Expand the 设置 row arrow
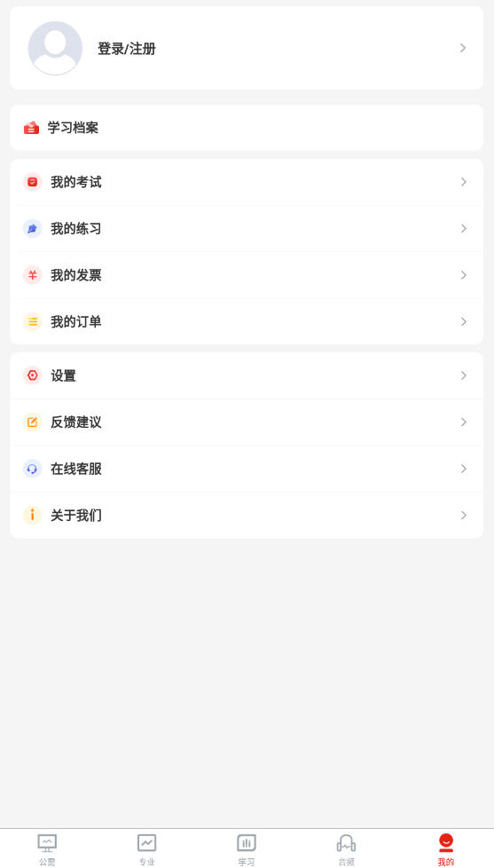Screen dimensions: 494x868 tap(464, 375)
